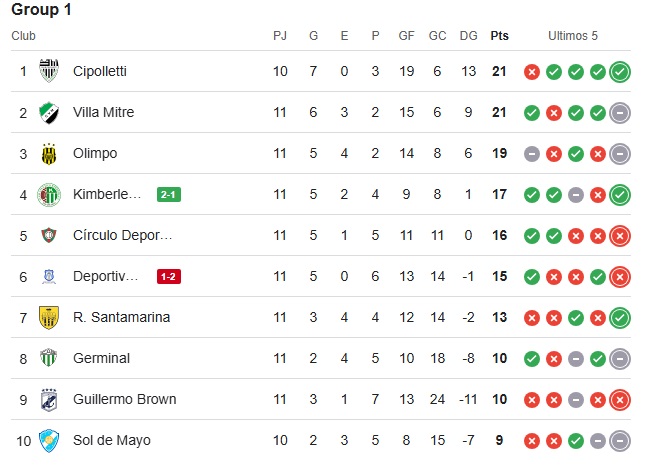This screenshot has width=660, height=474.
Task: Click the DG column header
Action: coord(468,36)
